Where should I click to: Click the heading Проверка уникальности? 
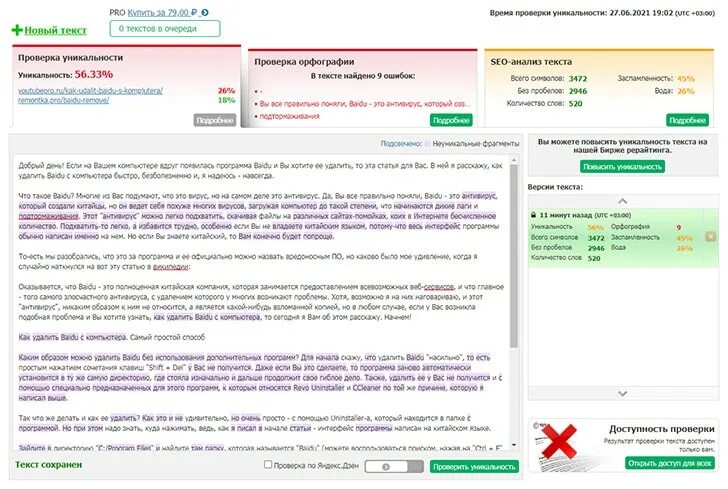[71, 58]
